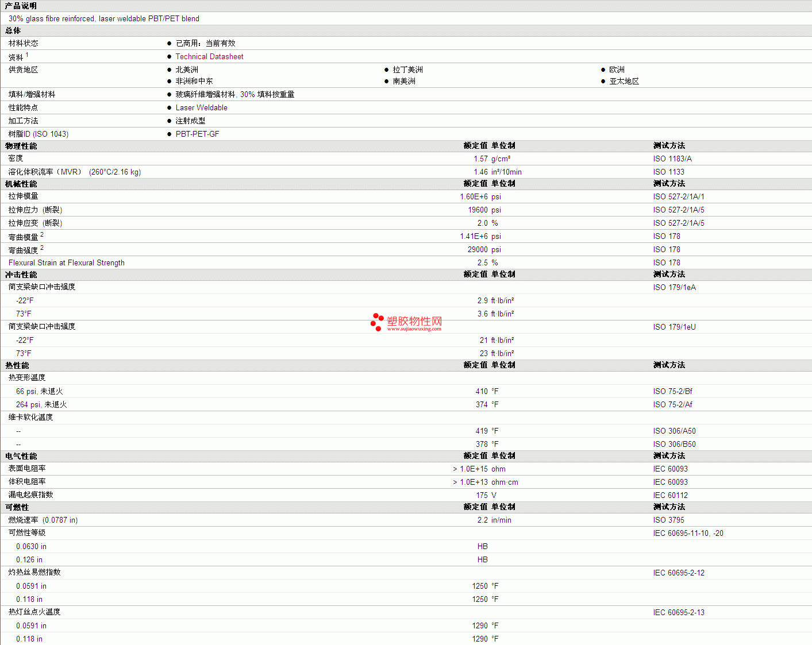The image size is (812, 645).
Task: Select the 电气性能 section header
Action: click(x=21, y=456)
